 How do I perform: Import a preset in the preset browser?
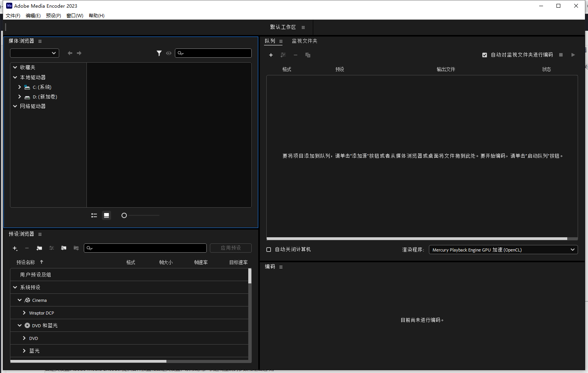pos(64,248)
